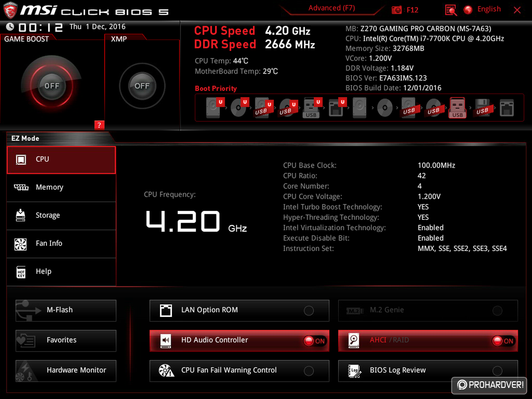This screenshot has width=532, height=399.
Task: Click the CPU Base Clock 100.00MHz value
Action: [x=436, y=165]
